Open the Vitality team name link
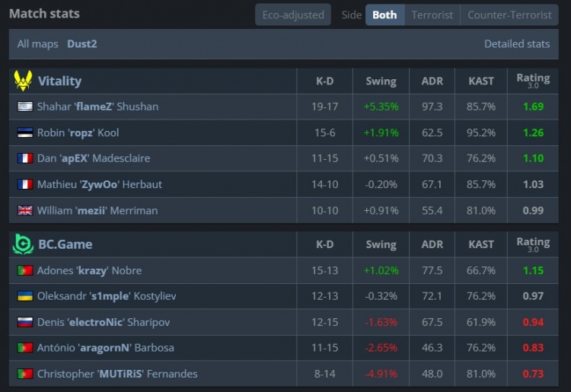This screenshot has height=392, width=571. click(x=59, y=81)
